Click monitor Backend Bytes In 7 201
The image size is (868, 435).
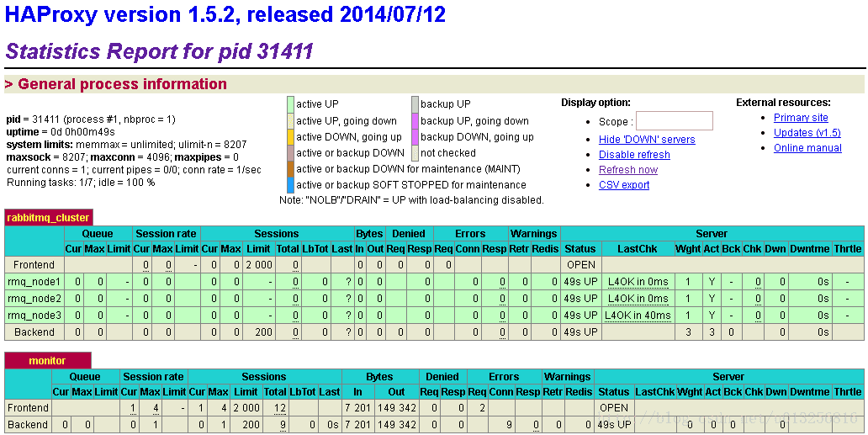point(357,425)
